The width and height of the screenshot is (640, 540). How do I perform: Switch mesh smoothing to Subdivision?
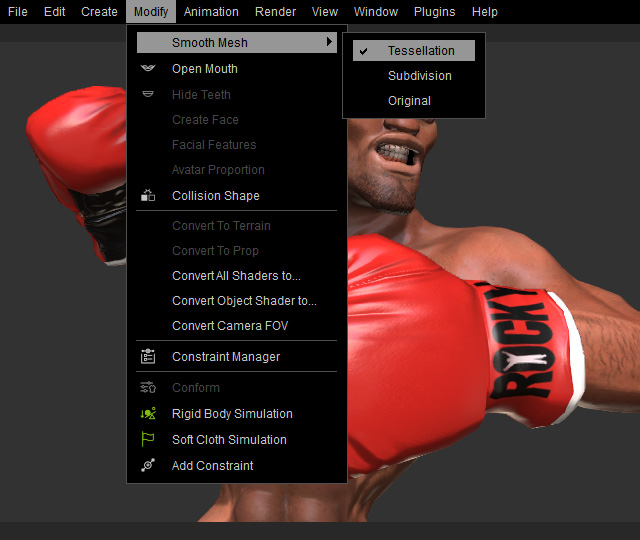tap(419, 76)
